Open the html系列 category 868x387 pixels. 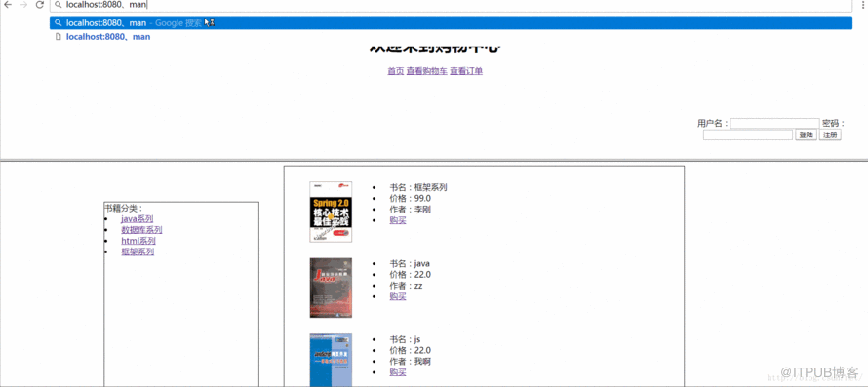tap(138, 242)
